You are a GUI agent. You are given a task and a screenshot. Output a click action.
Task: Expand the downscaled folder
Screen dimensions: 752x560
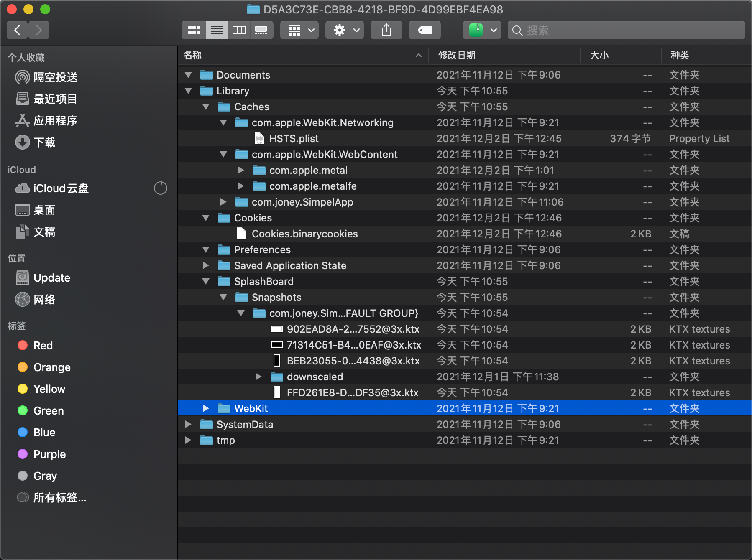tap(258, 377)
